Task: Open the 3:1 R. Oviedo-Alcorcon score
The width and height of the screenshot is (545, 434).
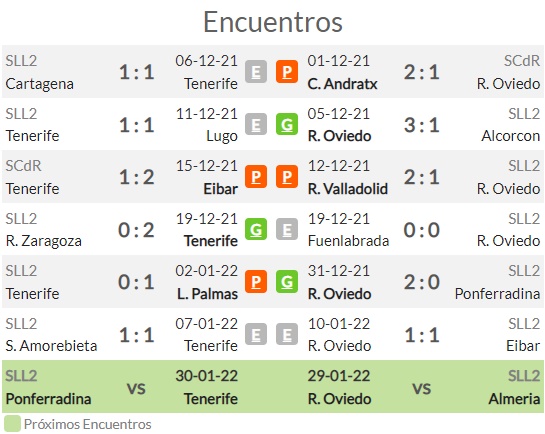Action: tap(422, 125)
